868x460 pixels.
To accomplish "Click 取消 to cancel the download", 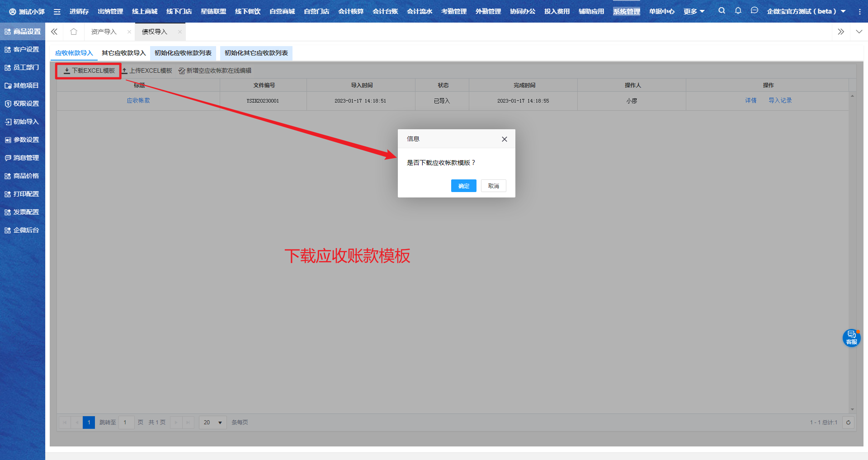I will tap(493, 186).
